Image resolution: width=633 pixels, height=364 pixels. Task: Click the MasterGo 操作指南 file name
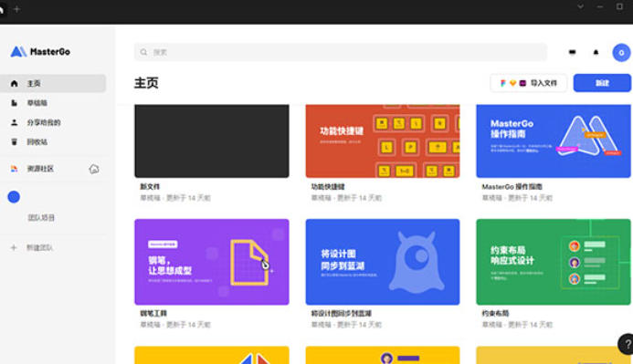click(x=512, y=187)
